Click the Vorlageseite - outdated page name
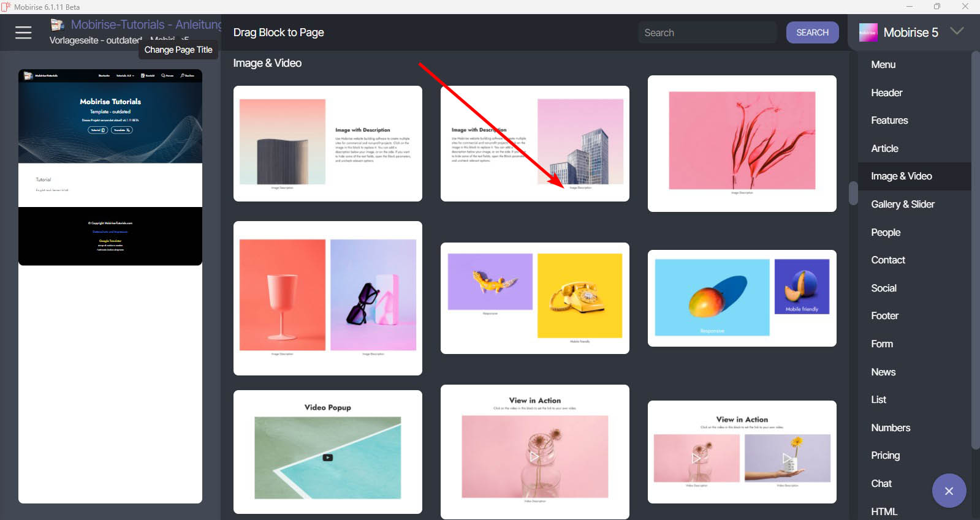 (96, 40)
